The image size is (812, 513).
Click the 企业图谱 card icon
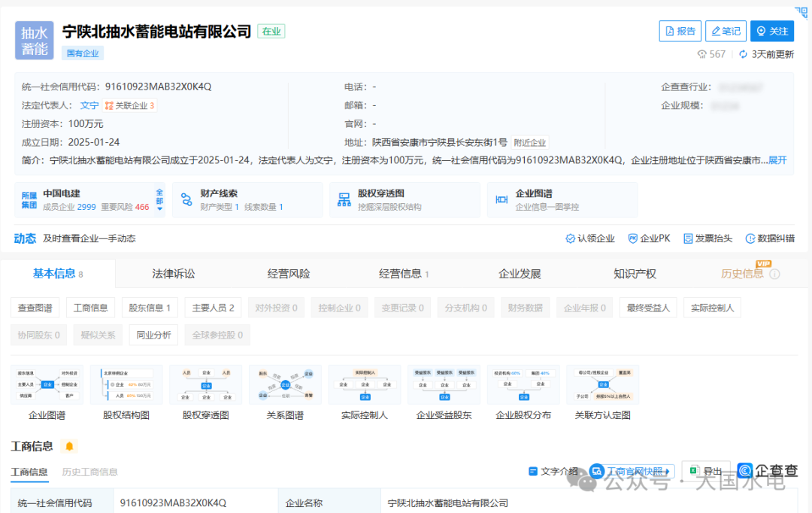pyautogui.click(x=502, y=199)
